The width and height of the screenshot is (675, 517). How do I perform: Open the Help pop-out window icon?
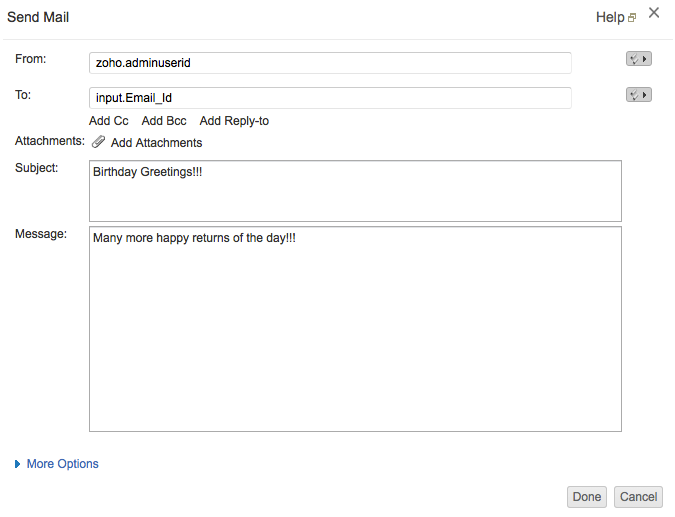point(632,18)
